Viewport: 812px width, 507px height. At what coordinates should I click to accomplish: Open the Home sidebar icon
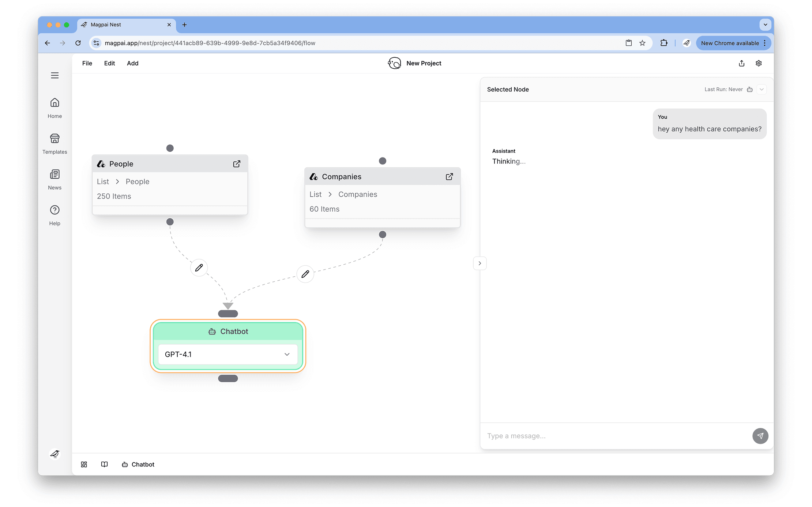[x=54, y=103]
